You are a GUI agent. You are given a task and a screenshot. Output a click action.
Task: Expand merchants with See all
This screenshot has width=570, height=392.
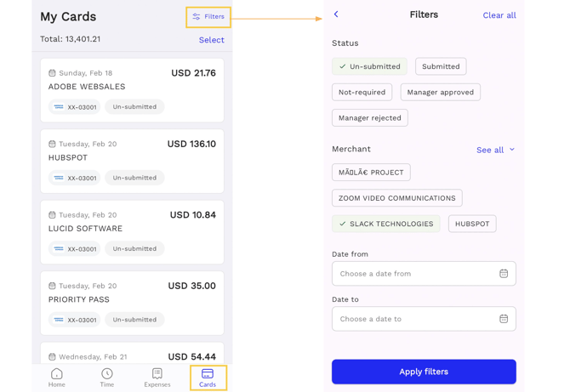[x=495, y=150]
